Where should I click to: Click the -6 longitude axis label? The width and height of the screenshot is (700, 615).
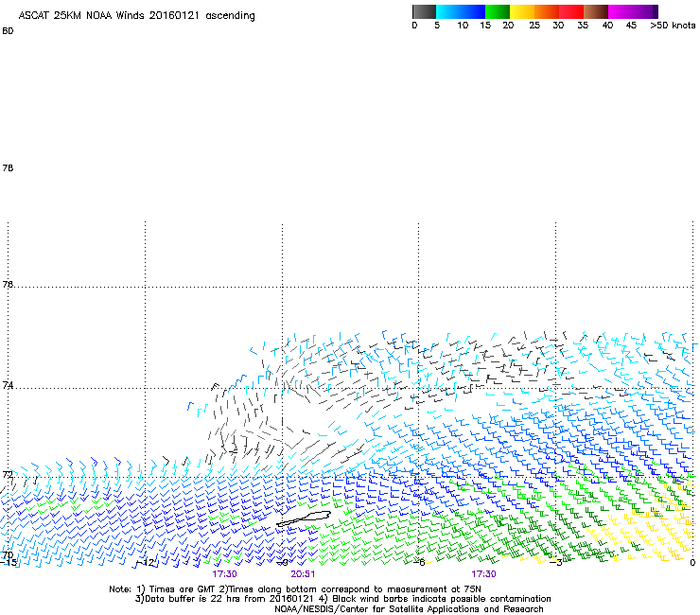tap(419, 563)
